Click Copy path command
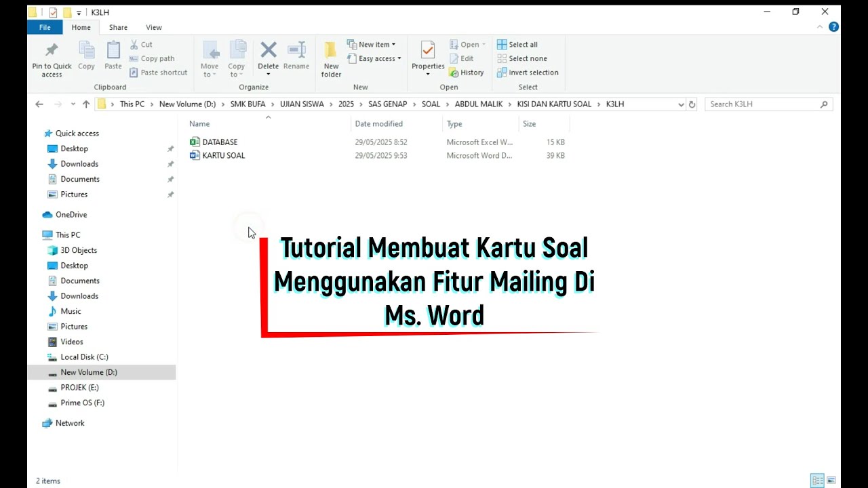Screen dimensions: 868x488 point(152,58)
